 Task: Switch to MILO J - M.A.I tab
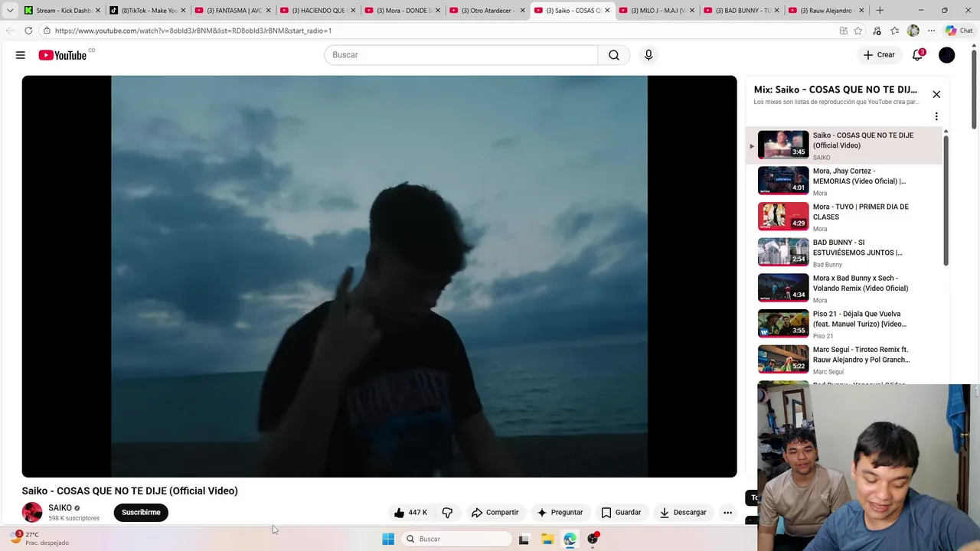click(655, 11)
